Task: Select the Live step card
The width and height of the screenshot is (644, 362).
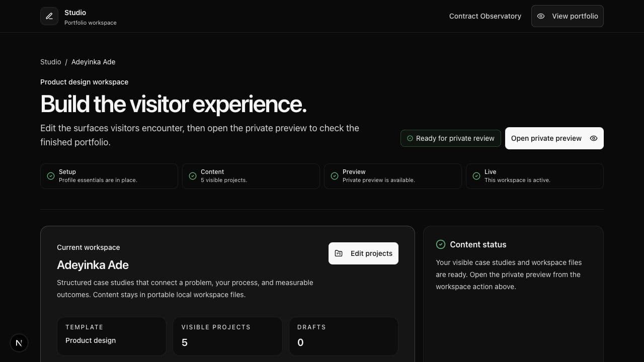Action: click(x=535, y=176)
